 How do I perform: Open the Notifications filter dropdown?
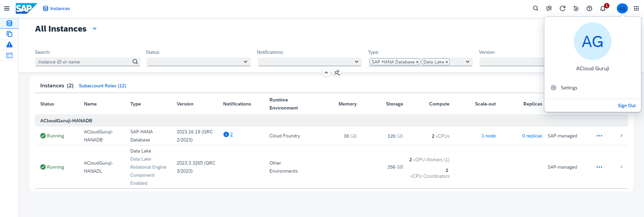[x=356, y=62]
